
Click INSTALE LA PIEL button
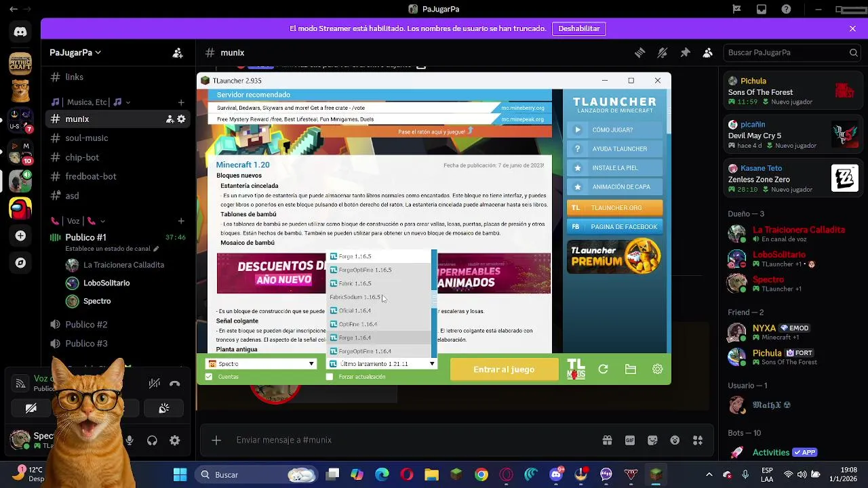tap(614, 168)
